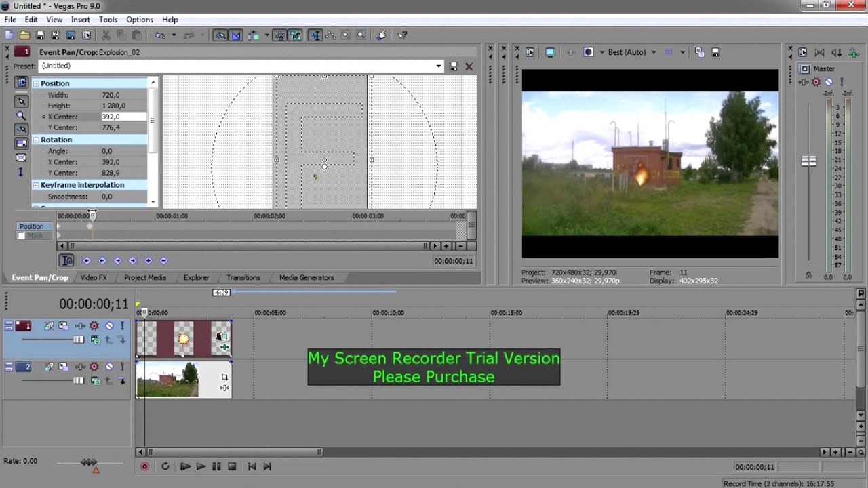Screen dimensions: 868x488
Task: Open a file with the folder icon
Action: click(x=24, y=35)
